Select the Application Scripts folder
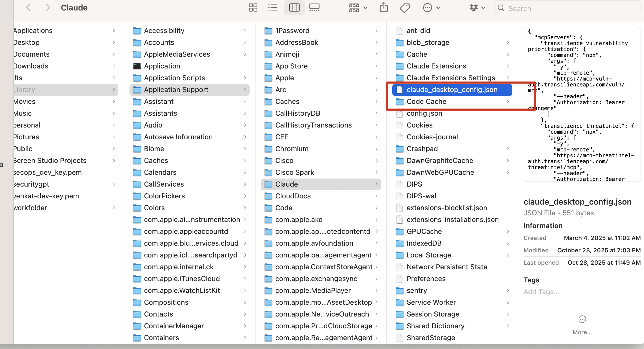 (174, 78)
